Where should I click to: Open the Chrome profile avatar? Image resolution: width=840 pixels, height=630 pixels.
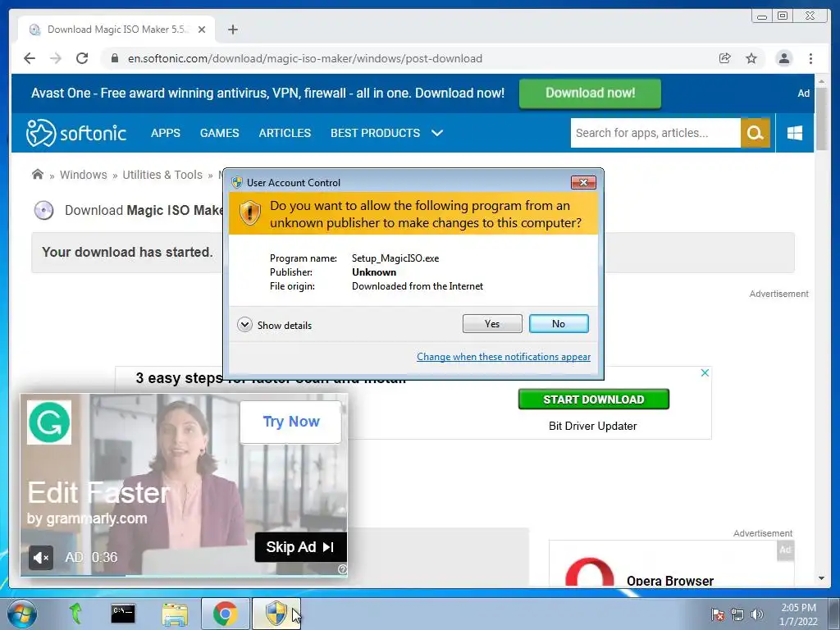coord(784,58)
